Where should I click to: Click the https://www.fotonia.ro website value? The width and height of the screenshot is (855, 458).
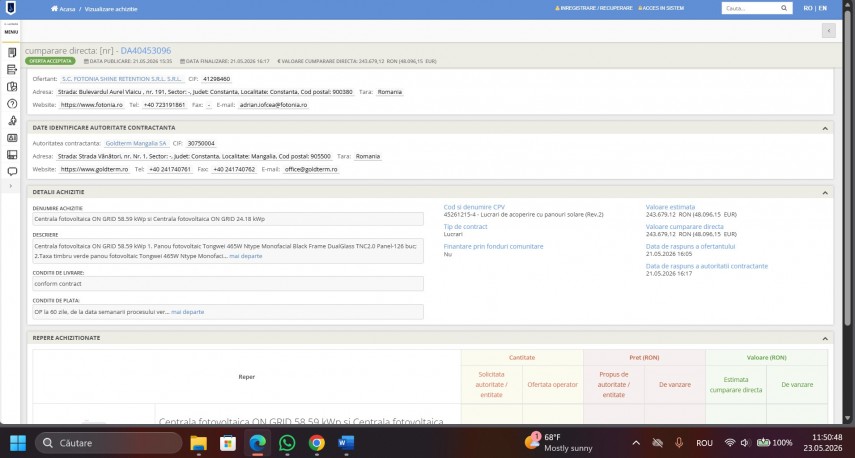pos(92,105)
